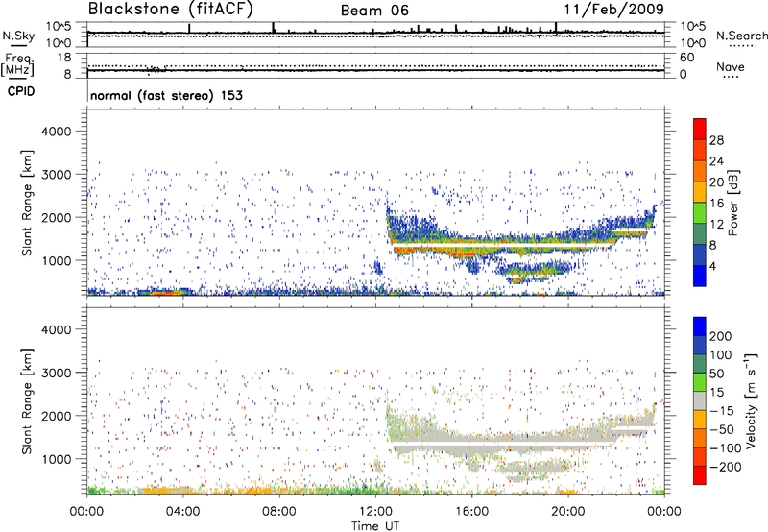Click the "18" frequency axis tick
Image resolution: width=768 pixels, height=532 pixels.
pyautogui.click(x=64, y=58)
